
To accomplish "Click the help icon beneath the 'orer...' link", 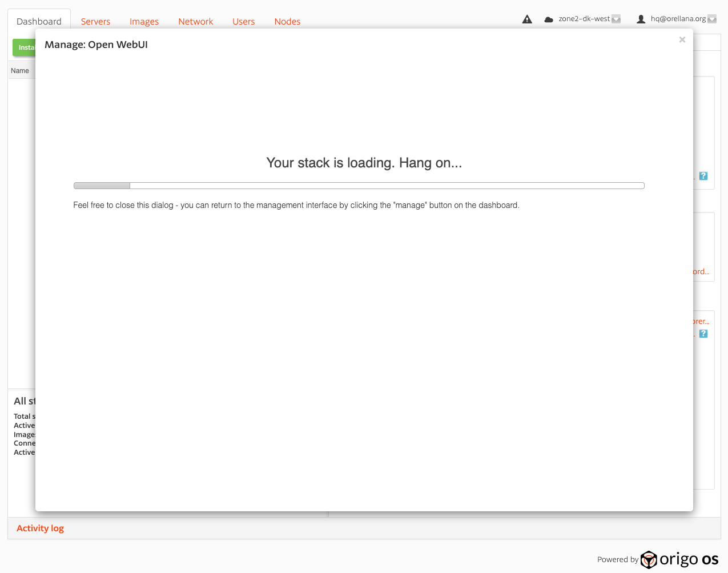I will pos(703,334).
